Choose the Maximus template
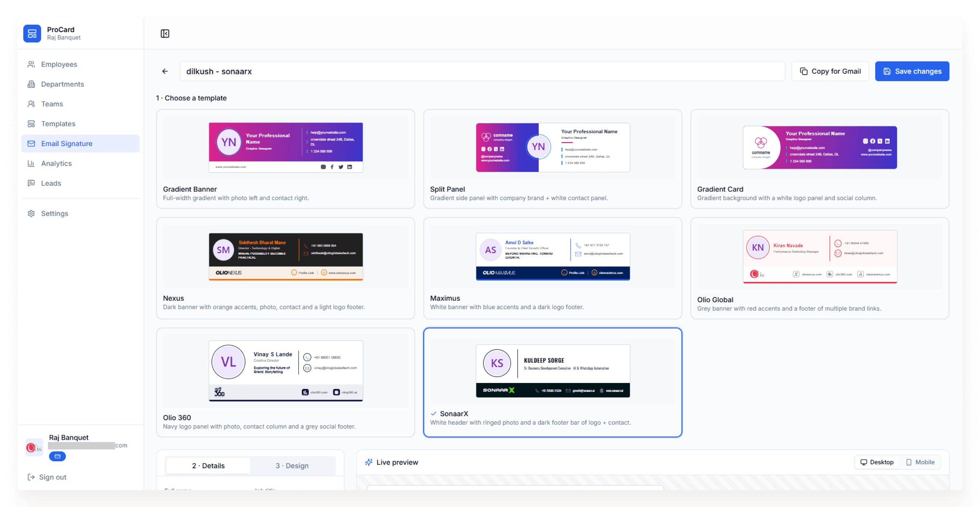The height and width of the screenshot is (507, 980). [552, 268]
